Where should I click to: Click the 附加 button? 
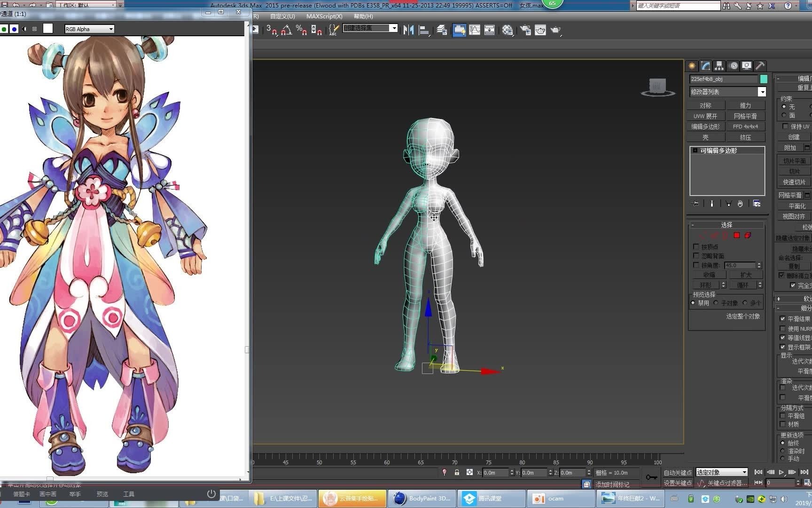[x=790, y=148]
